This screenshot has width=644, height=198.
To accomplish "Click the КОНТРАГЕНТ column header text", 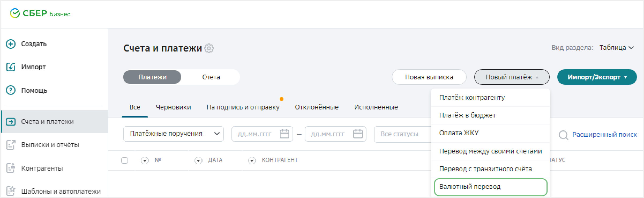I will click(280, 160).
